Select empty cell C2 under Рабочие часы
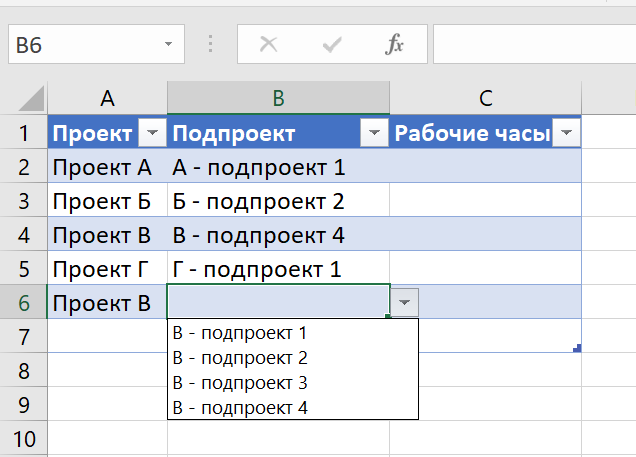 [486, 167]
